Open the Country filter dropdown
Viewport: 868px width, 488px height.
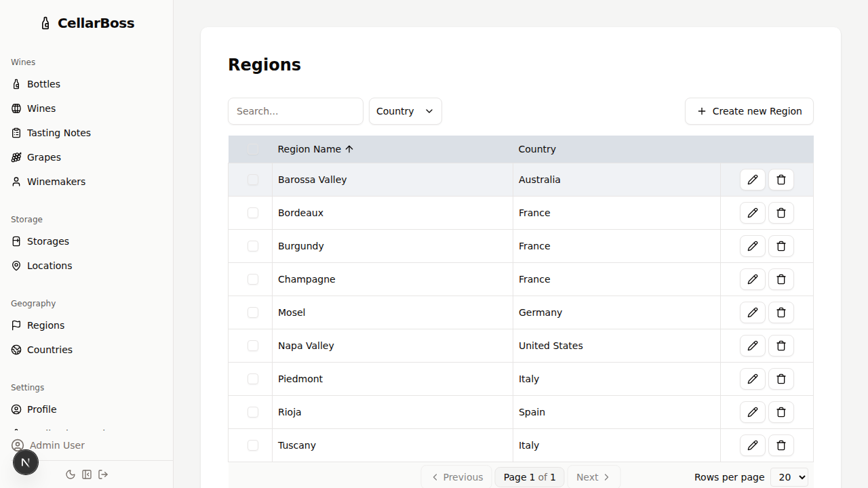[405, 111]
